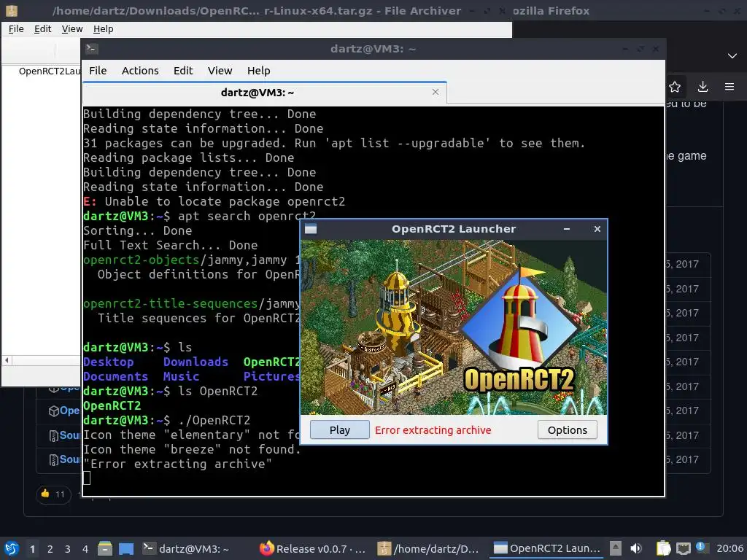Click the 'Music' directory name in terminal
This screenshot has width=747, height=560.
[x=181, y=377]
